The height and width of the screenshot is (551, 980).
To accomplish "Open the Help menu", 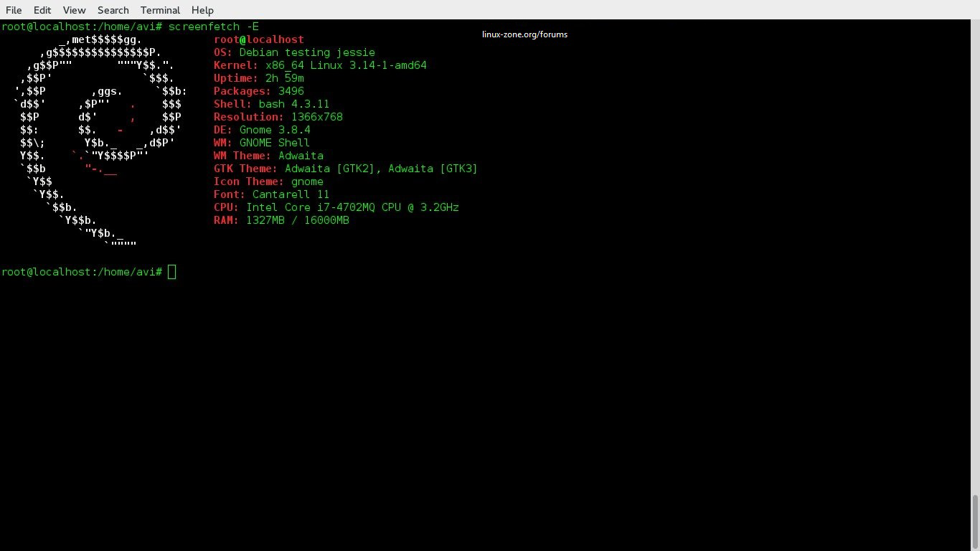I will pos(202,10).
